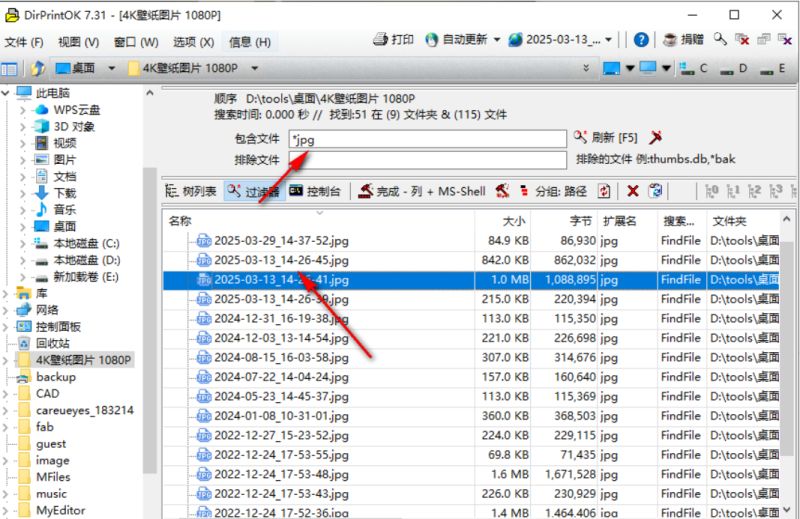Click the exclude files (排除文件) input field
This screenshot has width=800, height=519.
click(x=428, y=160)
